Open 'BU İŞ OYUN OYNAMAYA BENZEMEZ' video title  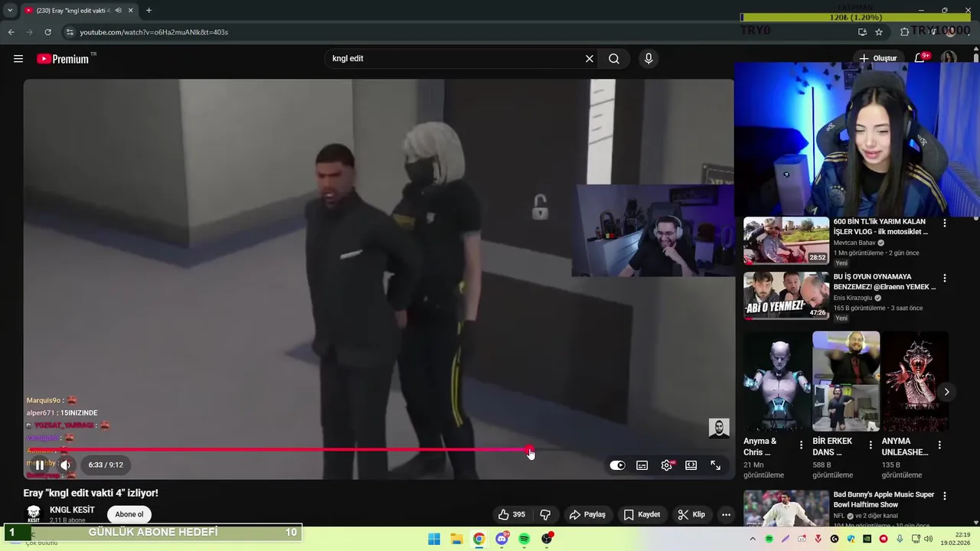click(884, 282)
